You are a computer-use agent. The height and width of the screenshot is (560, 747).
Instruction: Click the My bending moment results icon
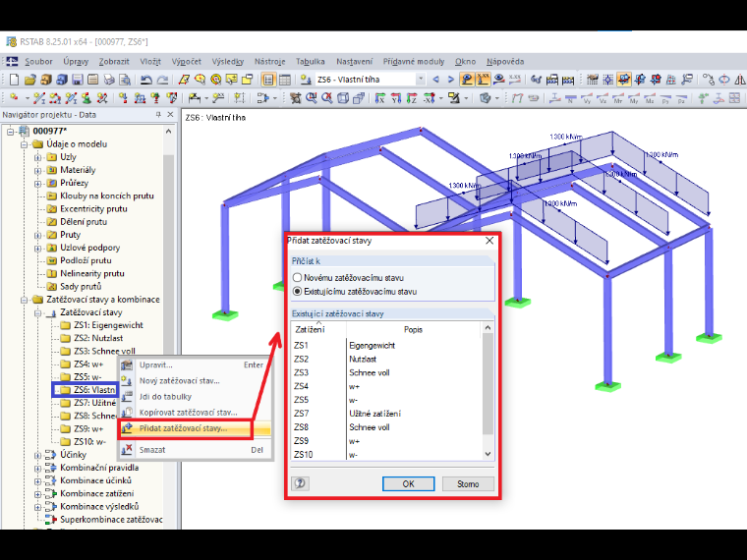[634, 98]
